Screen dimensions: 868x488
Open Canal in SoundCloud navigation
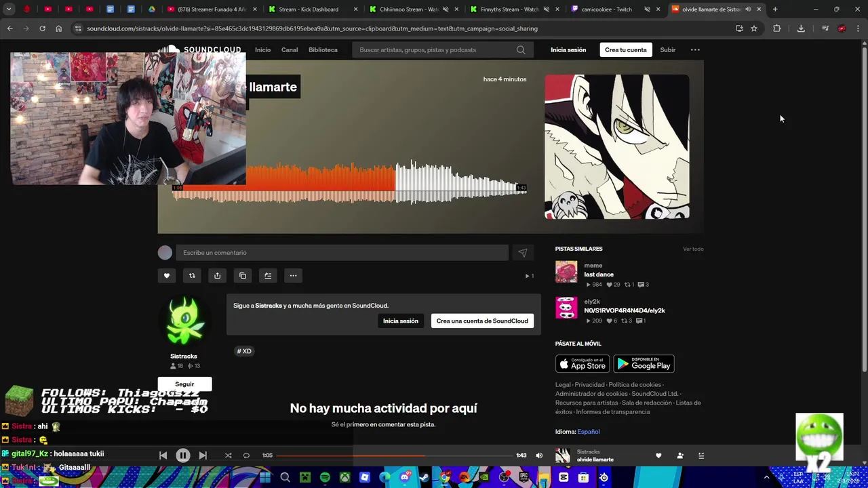tap(290, 50)
